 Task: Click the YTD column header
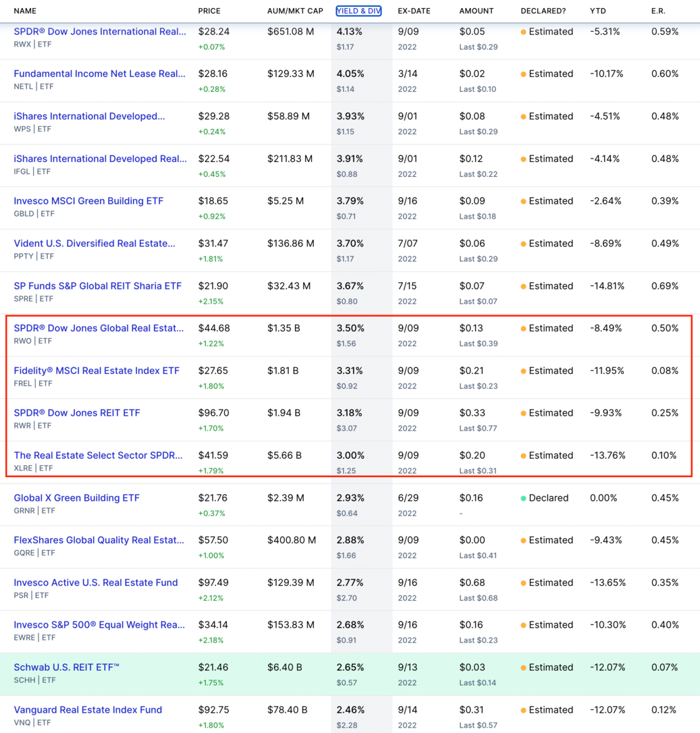(597, 11)
